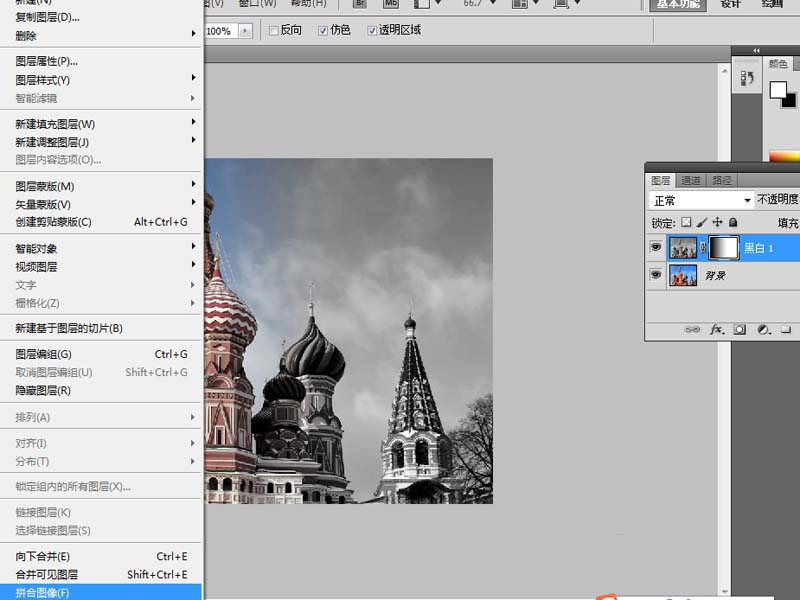Switch to the 通道 (Channels) tab
The image size is (800, 600).
coord(691,180)
